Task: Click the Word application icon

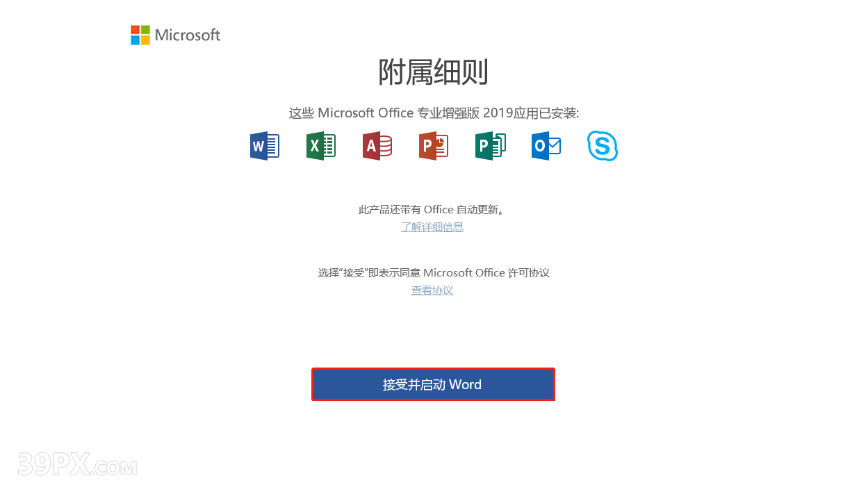Action: click(264, 146)
